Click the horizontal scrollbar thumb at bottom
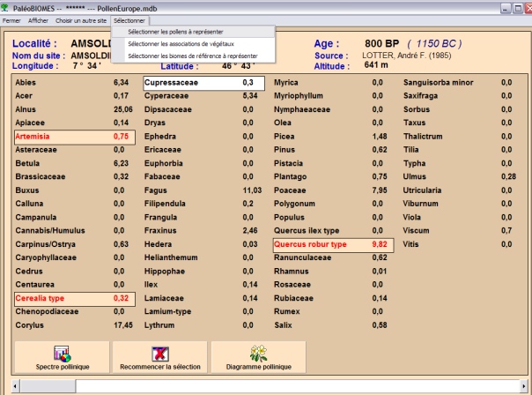This screenshot has height=395, width=532. point(44,386)
